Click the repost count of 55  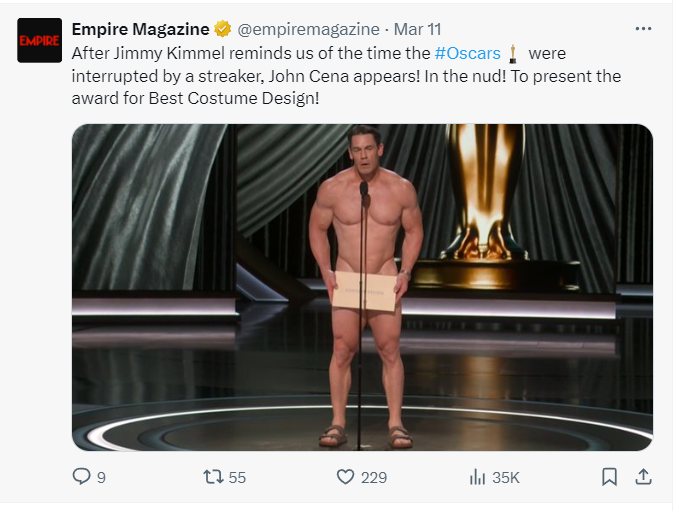coord(237,478)
